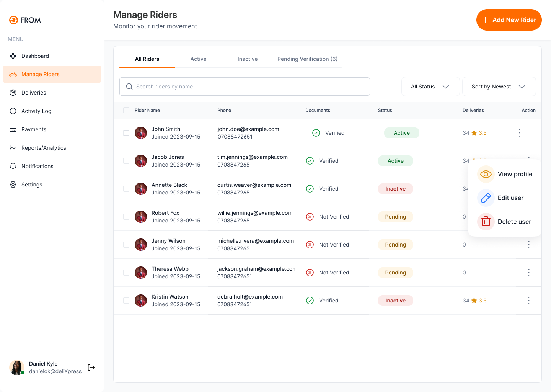Click the Payments card icon
Screen dimensions: 551x392
13,129
